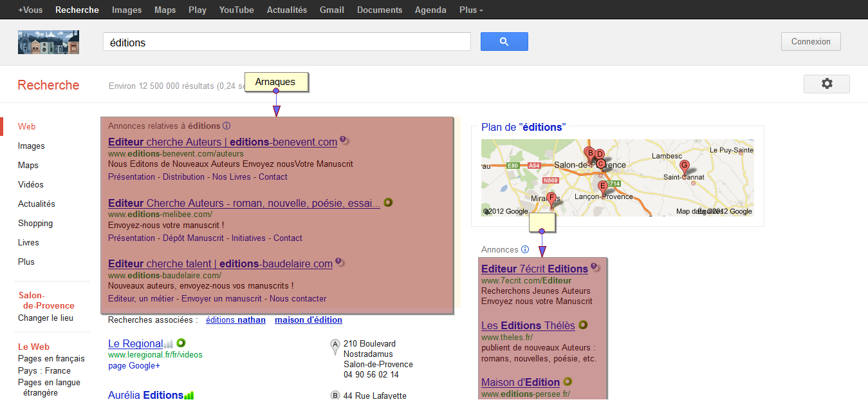Image resolution: width=868 pixels, height=402 pixels.
Task: Open +Vous in the top bar
Action: tap(30, 10)
